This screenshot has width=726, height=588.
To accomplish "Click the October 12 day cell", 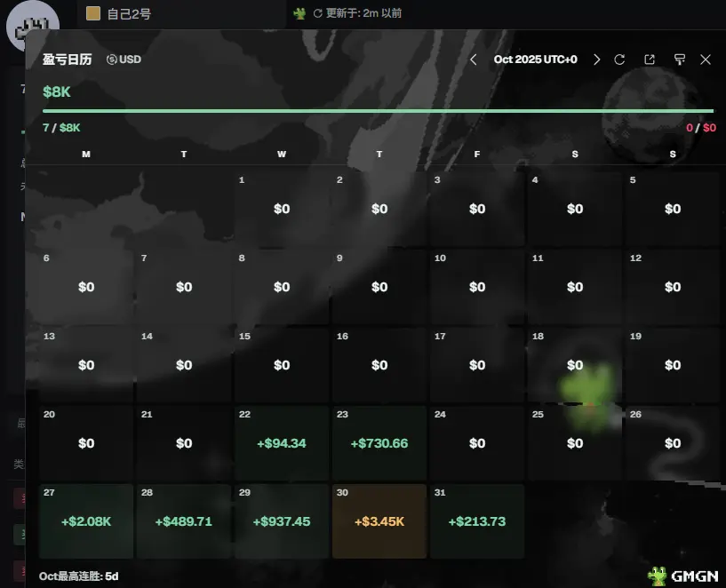I will tap(673, 287).
